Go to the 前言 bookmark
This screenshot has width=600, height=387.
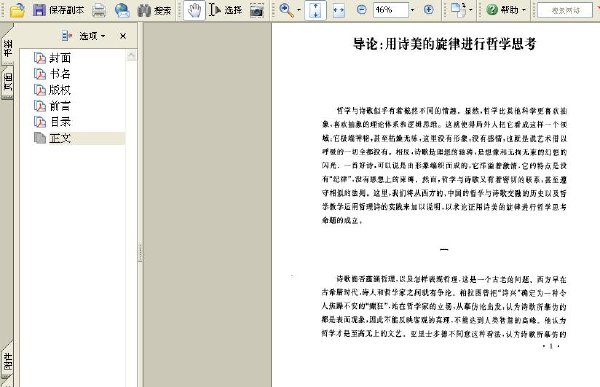point(60,106)
